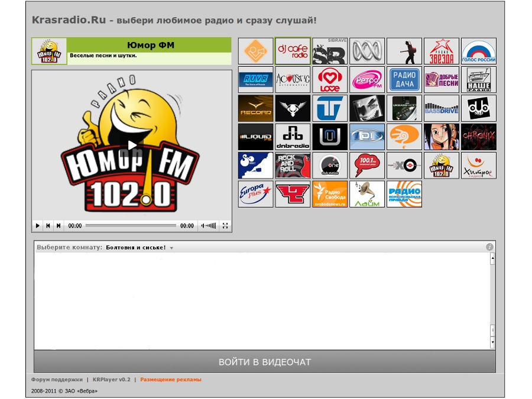This screenshot has height=399, width=532.
Task: Open the Форум поддержки link
Action: coord(57,379)
